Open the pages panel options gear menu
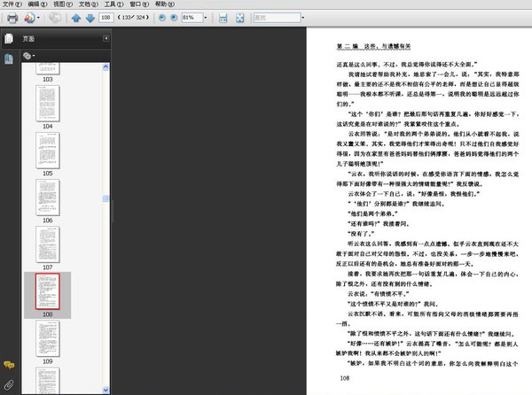 (28, 56)
